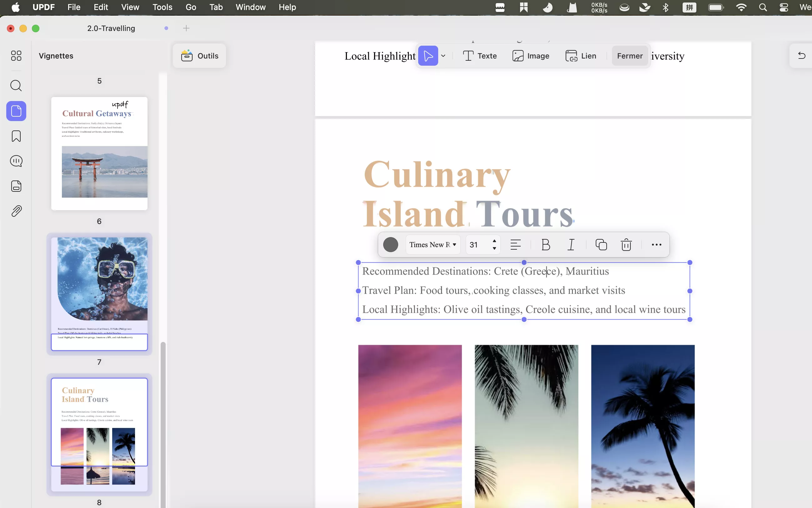Open the Times New Roman font dropdown

[433, 245]
